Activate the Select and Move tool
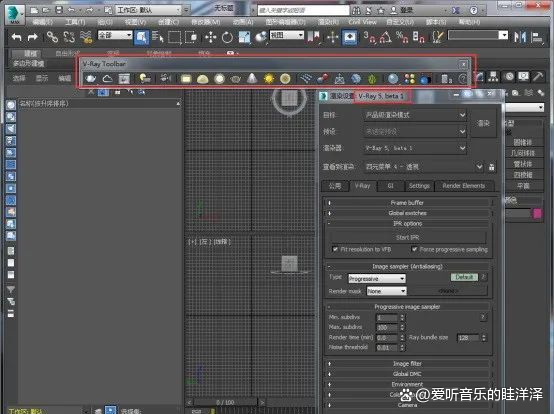 211,37
